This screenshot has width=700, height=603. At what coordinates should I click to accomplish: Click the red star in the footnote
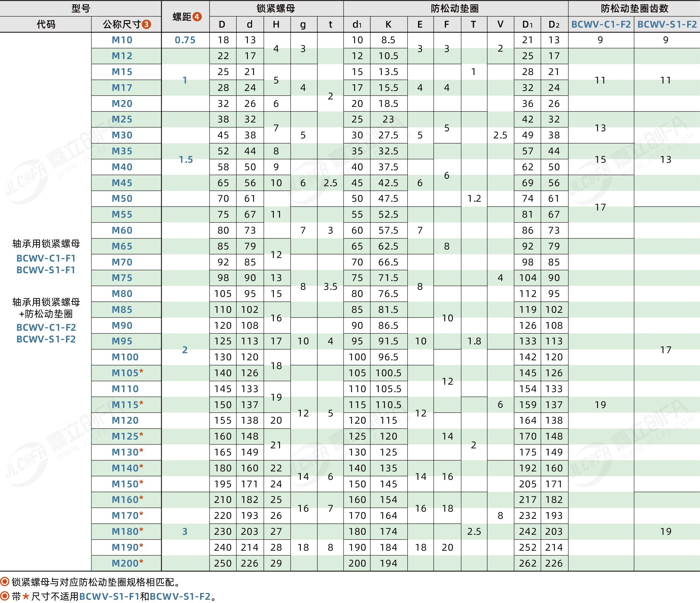26,597
